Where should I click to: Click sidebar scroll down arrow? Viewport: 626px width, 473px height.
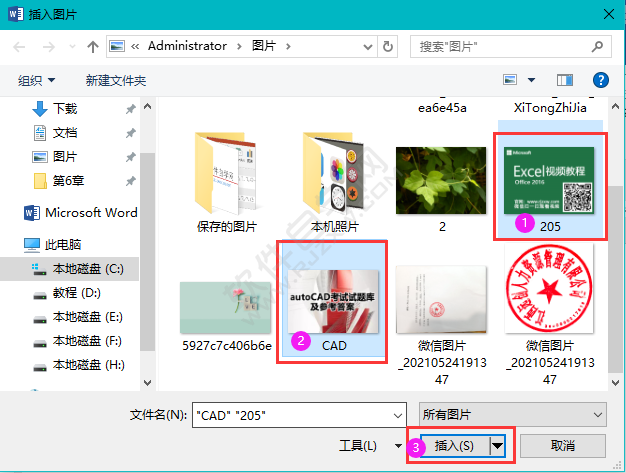147,382
